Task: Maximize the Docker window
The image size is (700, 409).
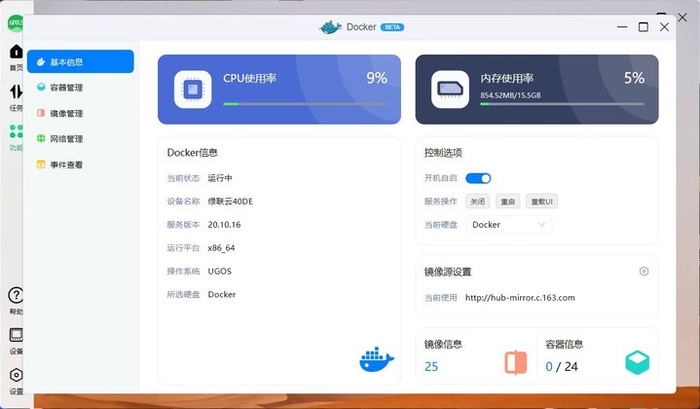Action: coord(643,27)
